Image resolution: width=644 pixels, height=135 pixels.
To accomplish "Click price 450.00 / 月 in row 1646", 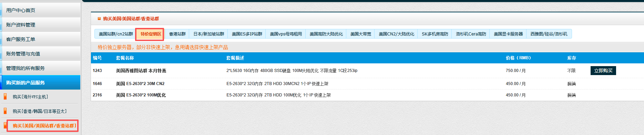I will (x=515, y=84).
